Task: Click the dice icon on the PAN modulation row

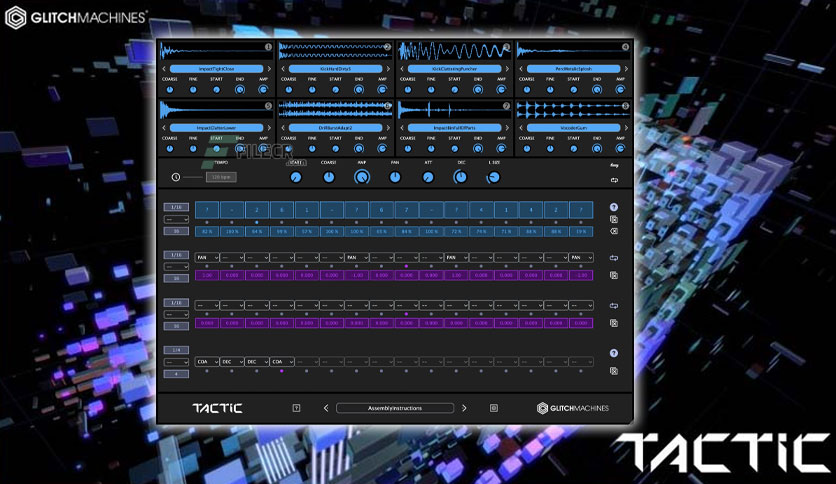Action: tap(614, 275)
